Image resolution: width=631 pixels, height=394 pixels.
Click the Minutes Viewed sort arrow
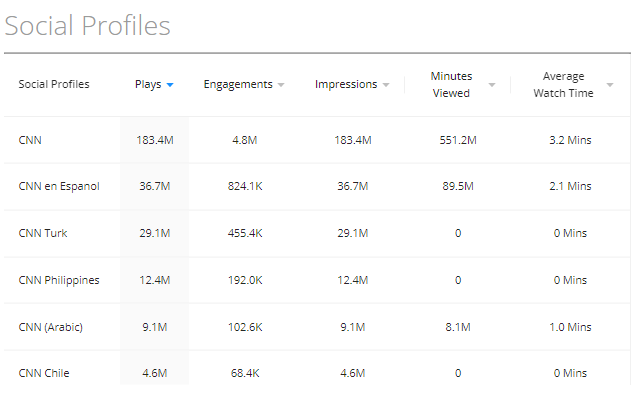click(492, 85)
